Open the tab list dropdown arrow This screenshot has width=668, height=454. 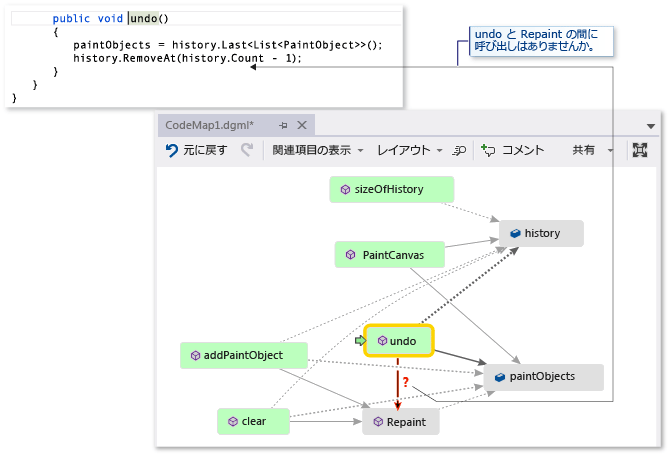(x=651, y=126)
